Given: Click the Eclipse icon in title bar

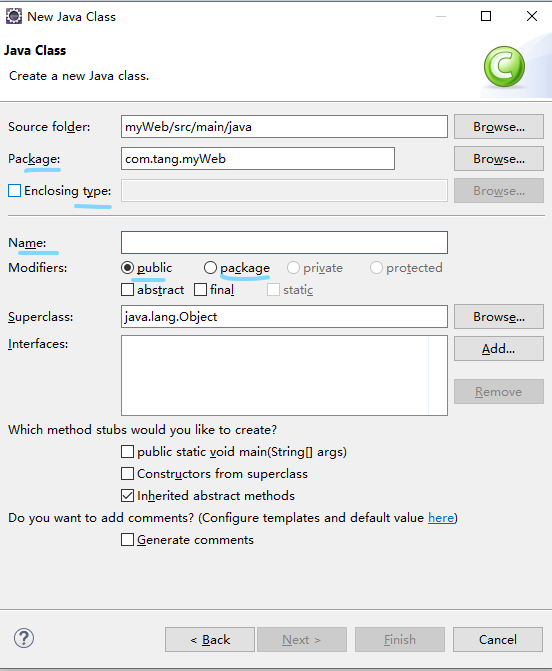Looking at the screenshot, I should click(13, 17).
